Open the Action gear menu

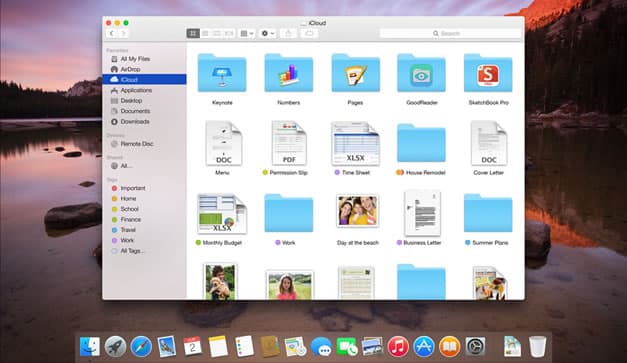[x=268, y=34]
